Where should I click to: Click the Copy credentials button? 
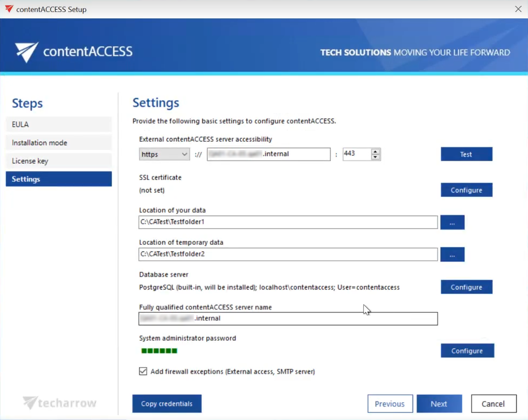[x=166, y=403]
